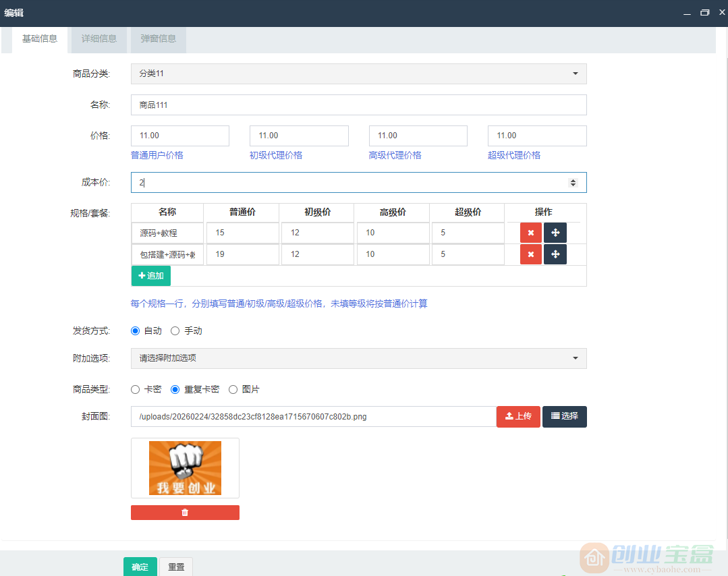Click the 上传 upload button for cover image
Screen dimensions: 728x576
518,416
